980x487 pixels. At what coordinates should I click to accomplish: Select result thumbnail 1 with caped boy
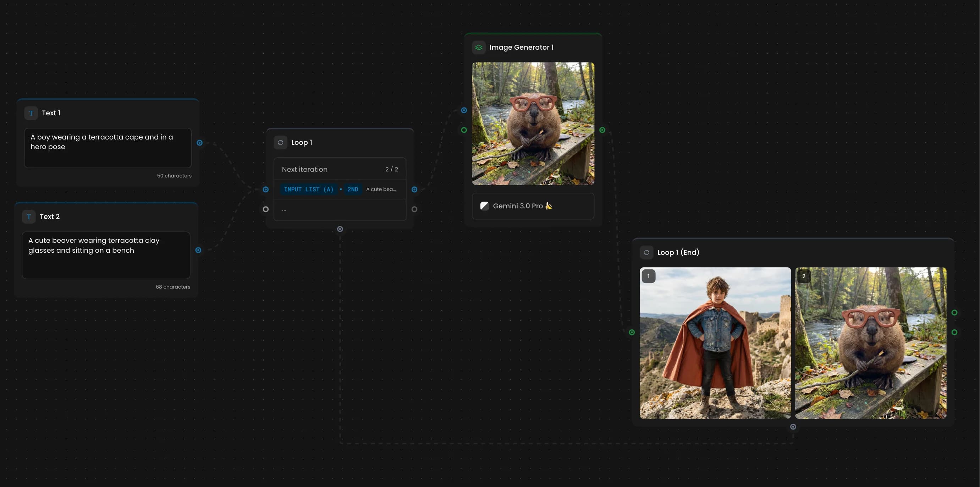[x=715, y=343]
